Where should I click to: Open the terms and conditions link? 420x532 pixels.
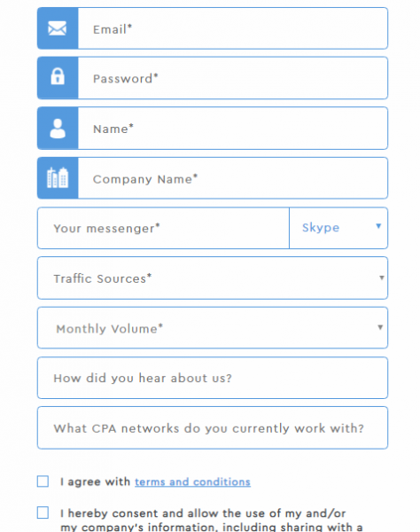point(192,481)
